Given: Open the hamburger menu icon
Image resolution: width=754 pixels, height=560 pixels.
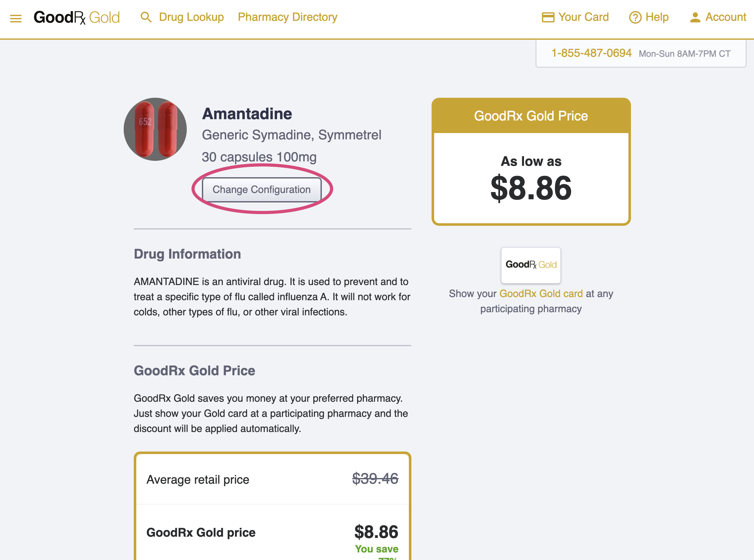Looking at the screenshot, I should (x=15, y=18).
